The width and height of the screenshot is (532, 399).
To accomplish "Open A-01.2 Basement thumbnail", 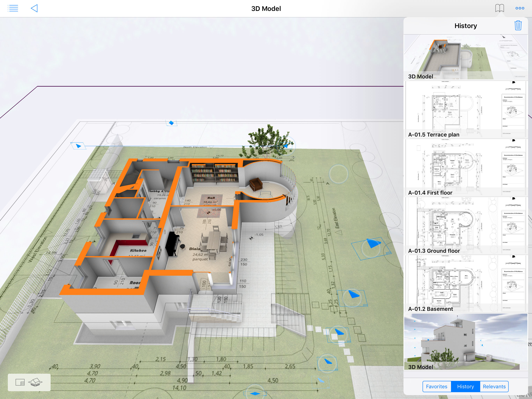I will point(466,284).
